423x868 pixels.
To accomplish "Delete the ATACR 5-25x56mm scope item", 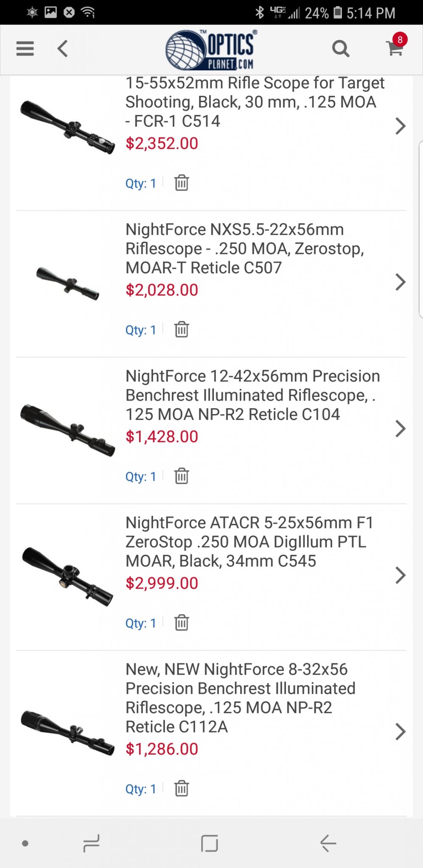I will pos(182,623).
